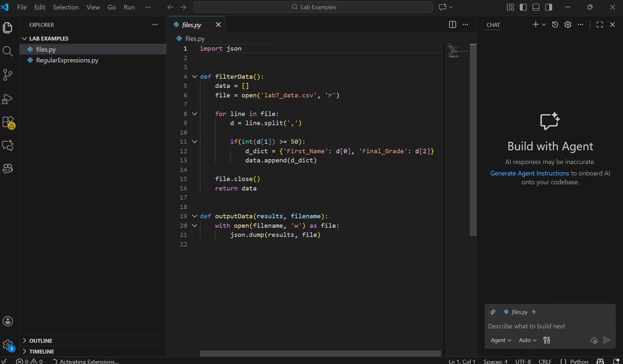Viewport: 623px width, 364px height.
Task: Open the Search view in the activity bar
Action: pyautogui.click(x=7, y=51)
